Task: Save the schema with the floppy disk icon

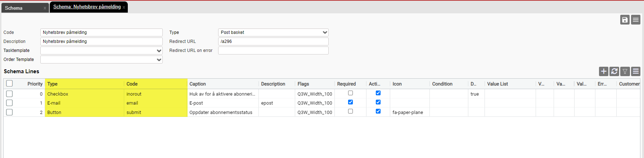Action: point(625,20)
